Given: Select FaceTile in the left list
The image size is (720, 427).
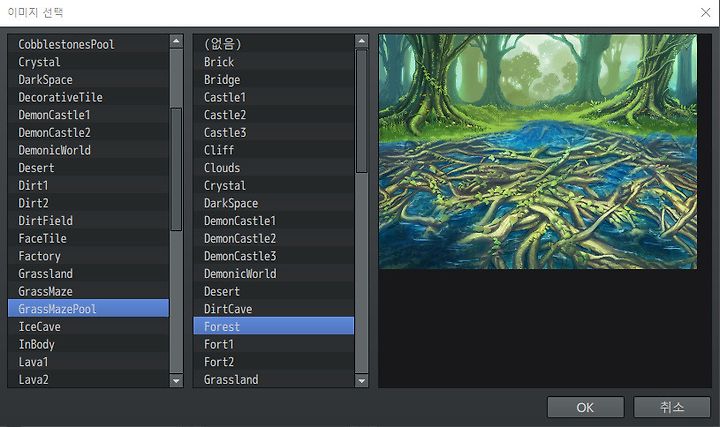Looking at the screenshot, I should pyautogui.click(x=88, y=238).
